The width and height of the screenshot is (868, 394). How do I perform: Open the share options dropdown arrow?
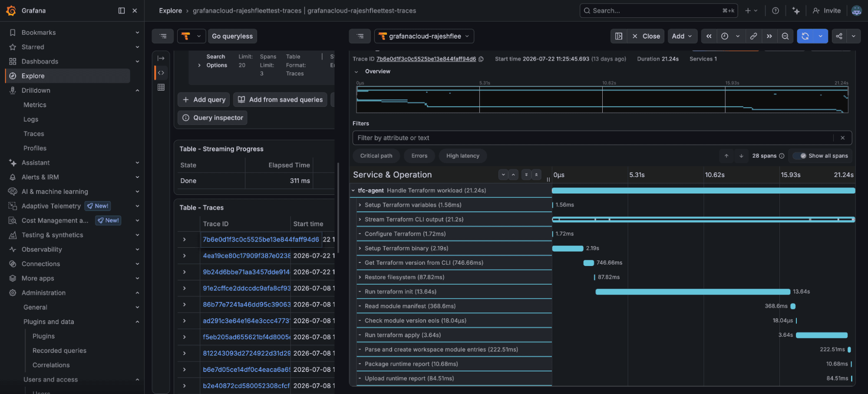point(853,36)
